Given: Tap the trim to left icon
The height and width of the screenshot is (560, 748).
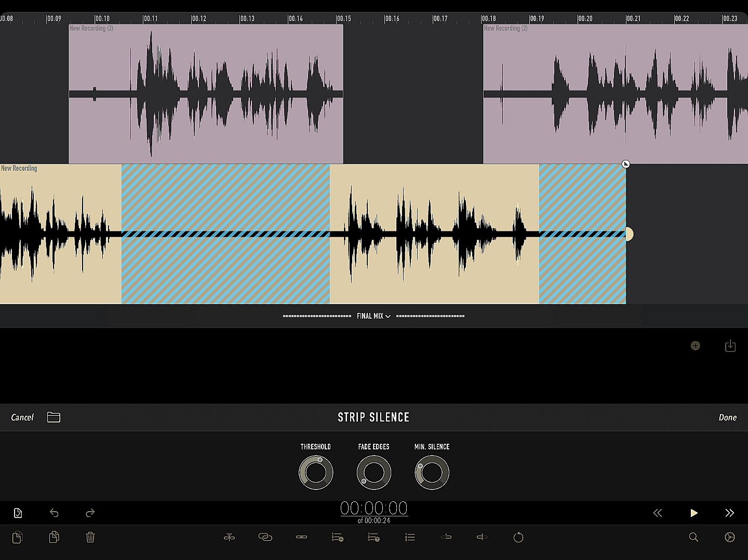Looking at the screenshot, I should (x=446, y=537).
